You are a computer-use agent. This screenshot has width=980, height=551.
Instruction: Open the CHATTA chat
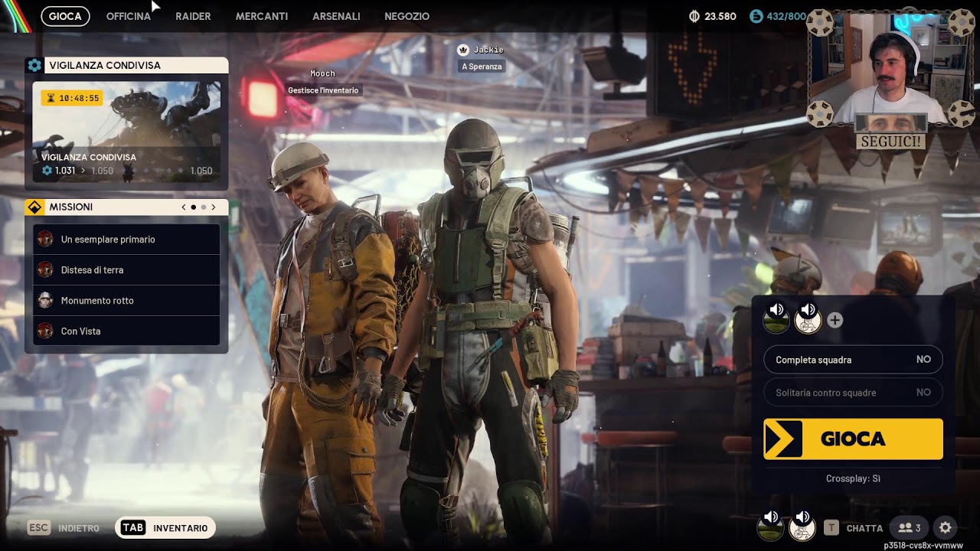click(x=864, y=528)
